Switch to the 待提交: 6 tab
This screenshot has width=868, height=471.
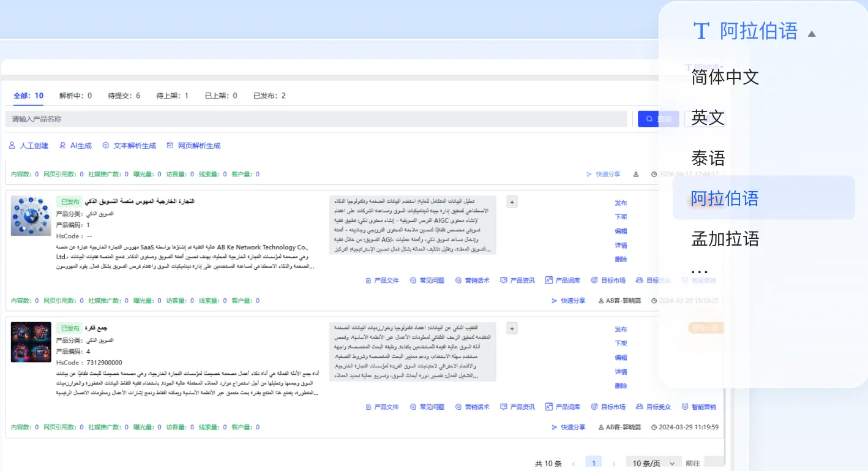tap(124, 96)
